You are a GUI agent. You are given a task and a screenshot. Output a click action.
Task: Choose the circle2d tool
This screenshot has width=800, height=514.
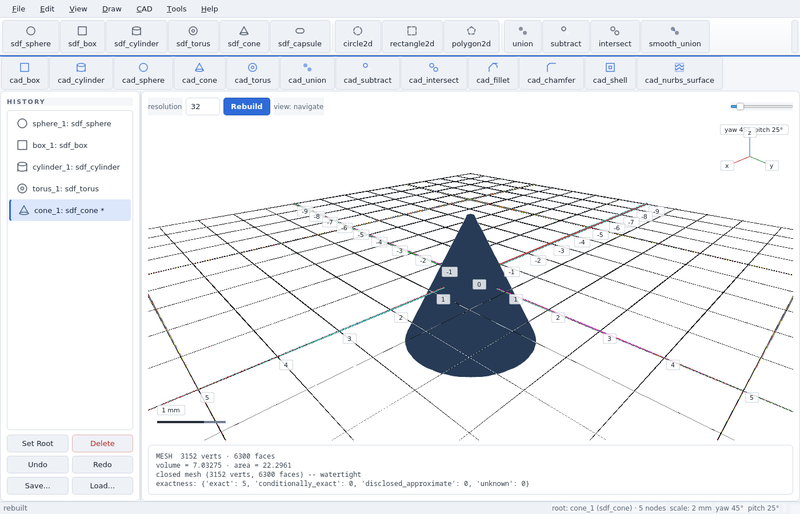click(358, 37)
